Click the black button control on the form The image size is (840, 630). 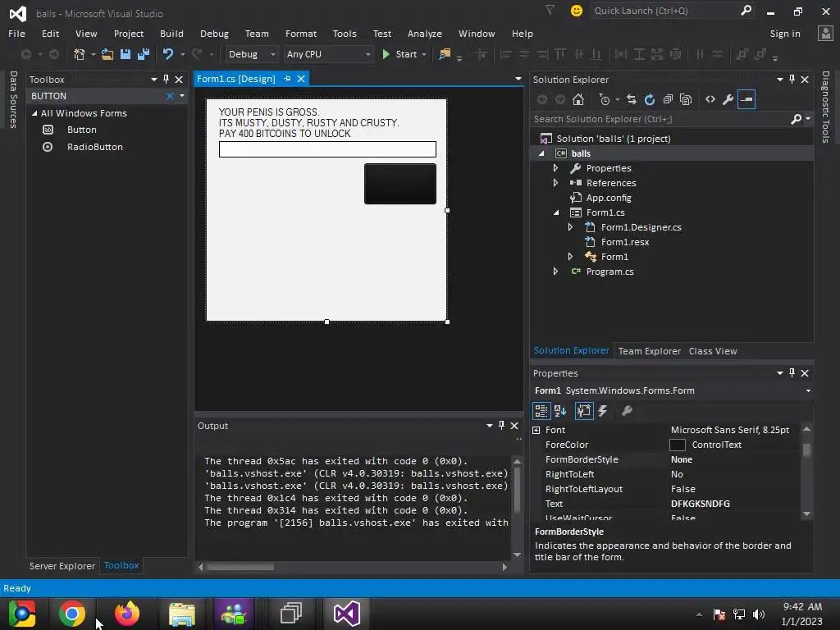tap(400, 184)
